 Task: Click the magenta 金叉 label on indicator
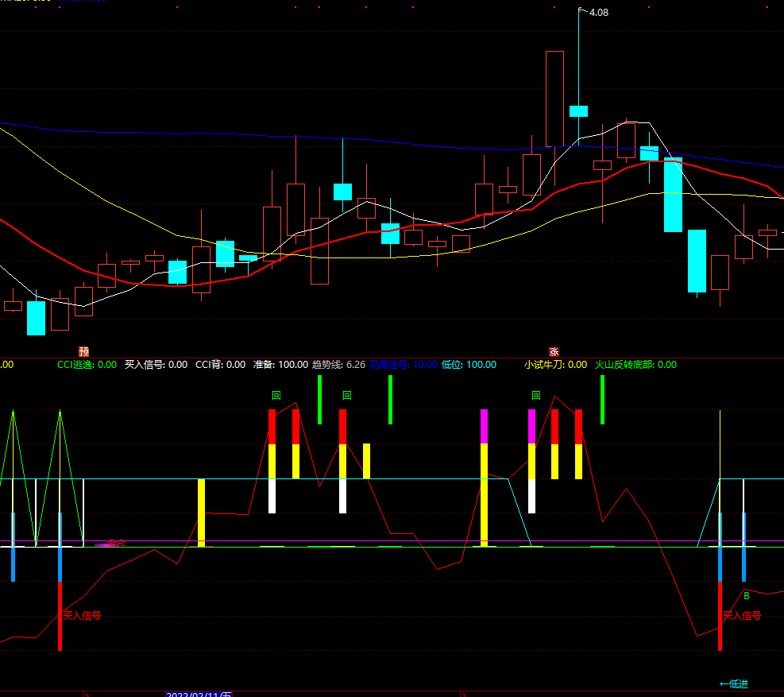[x=116, y=543]
